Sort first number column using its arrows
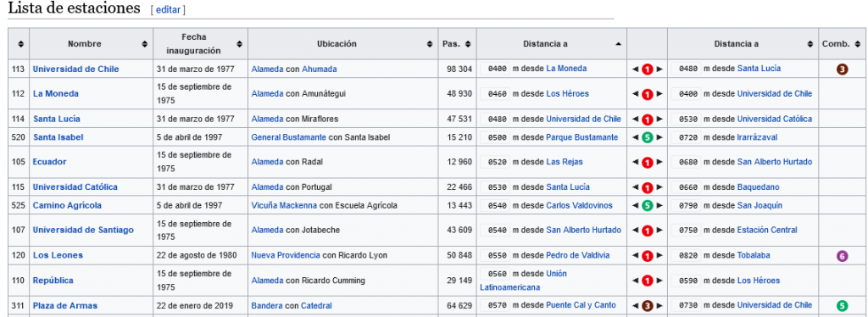The width and height of the screenshot is (868, 317). click(x=20, y=44)
